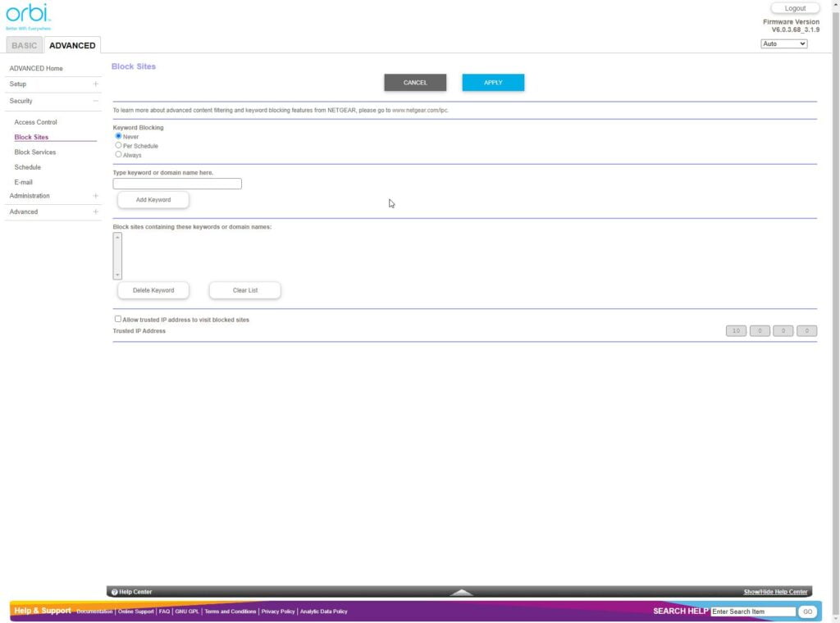Expand the Administration plus icon

95,196
